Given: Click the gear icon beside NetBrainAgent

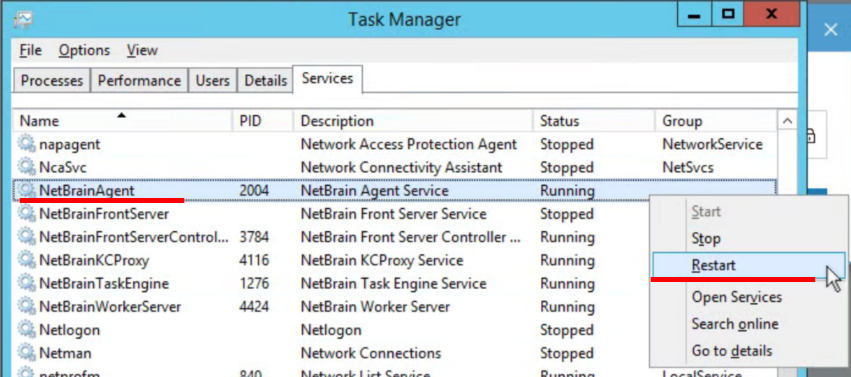Looking at the screenshot, I should click(26, 190).
